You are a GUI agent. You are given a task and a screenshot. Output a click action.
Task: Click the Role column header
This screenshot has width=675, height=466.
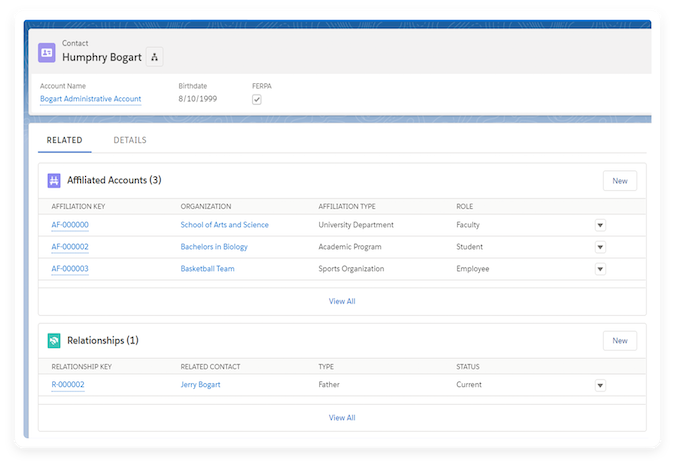tap(464, 207)
